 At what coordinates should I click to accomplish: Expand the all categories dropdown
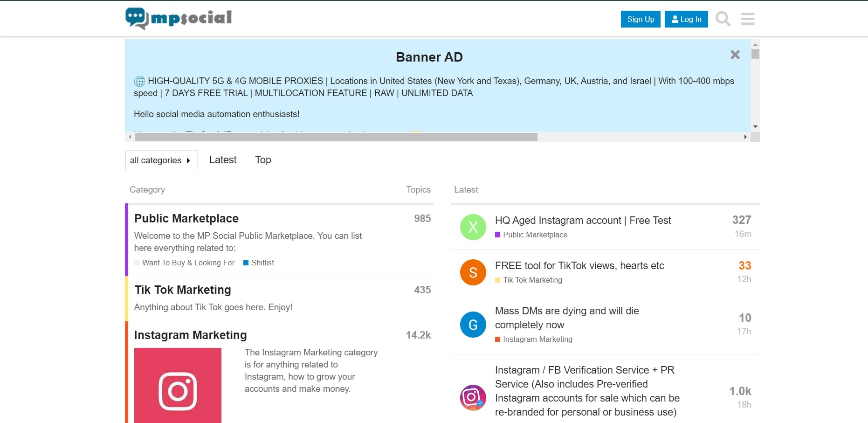pos(161,160)
